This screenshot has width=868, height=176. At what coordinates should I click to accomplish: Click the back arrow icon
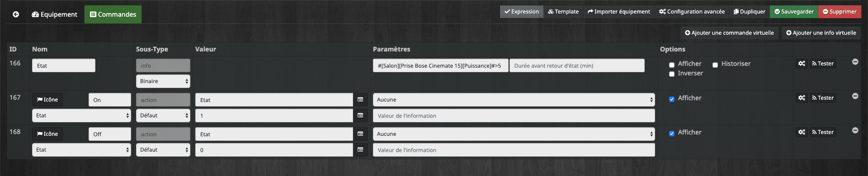(16, 14)
